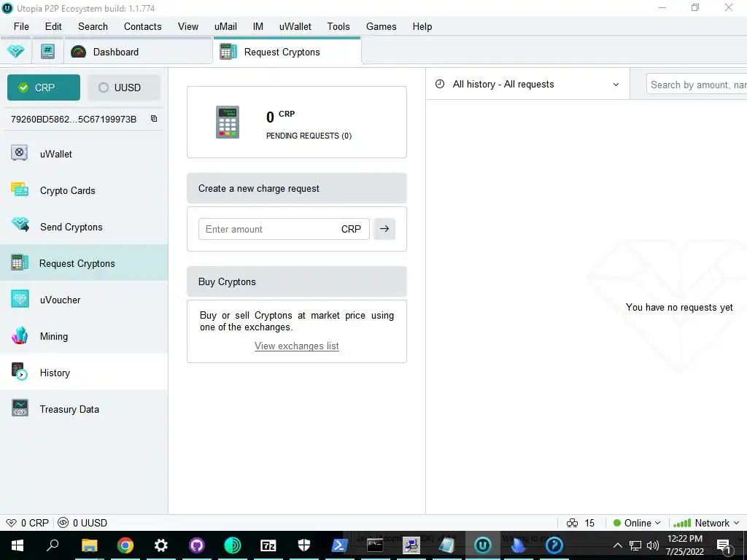Open the File menu

pos(21,27)
